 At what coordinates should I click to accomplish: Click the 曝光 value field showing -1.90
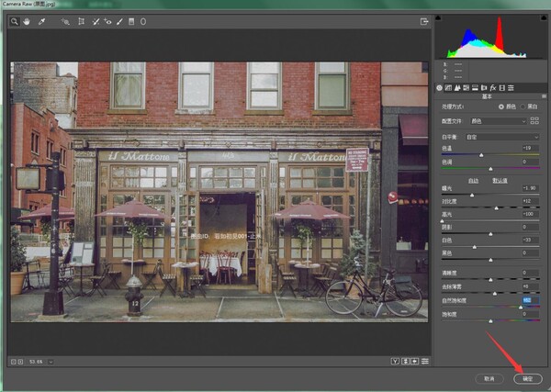pyautogui.click(x=530, y=188)
